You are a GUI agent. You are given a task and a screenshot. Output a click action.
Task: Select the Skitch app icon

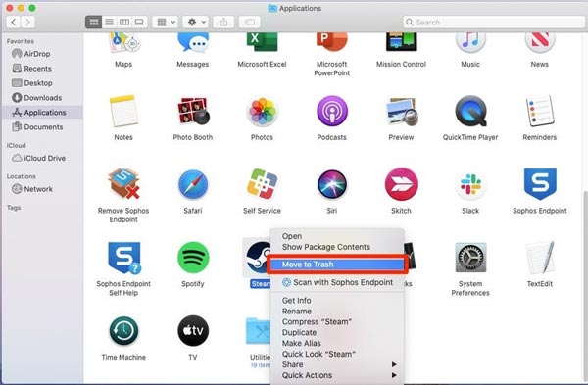401,184
